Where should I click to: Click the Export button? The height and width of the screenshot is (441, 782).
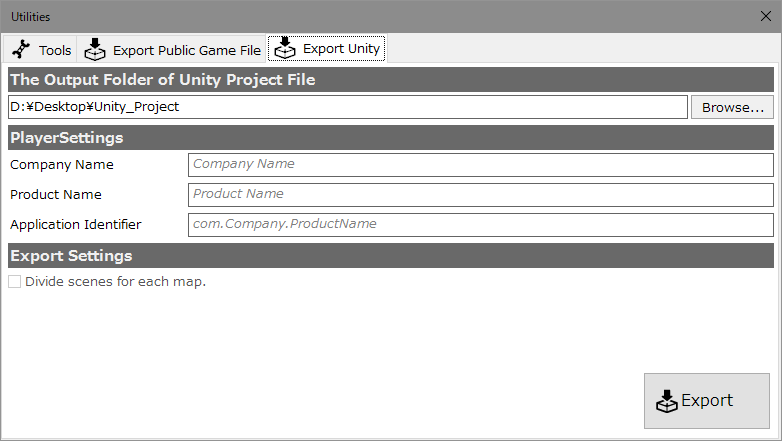click(707, 401)
